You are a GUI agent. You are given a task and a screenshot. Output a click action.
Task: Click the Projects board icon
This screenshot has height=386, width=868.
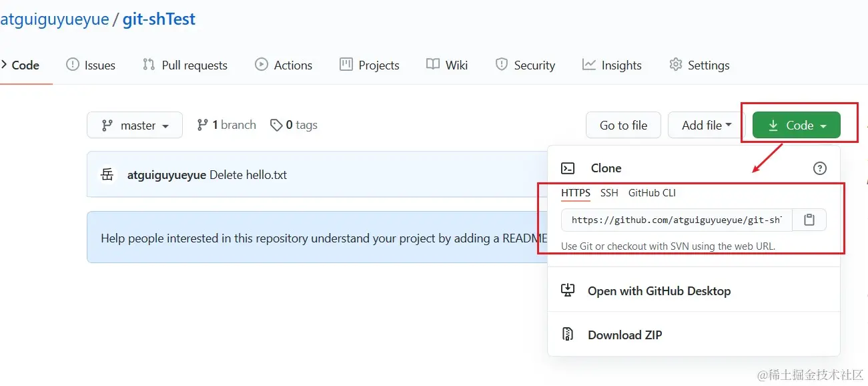[346, 64]
